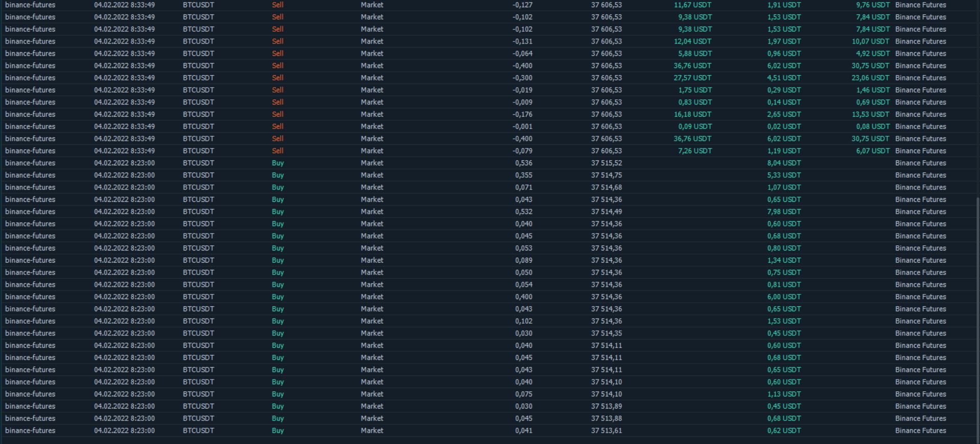Click the net value 0,69 USDT

[873, 102]
